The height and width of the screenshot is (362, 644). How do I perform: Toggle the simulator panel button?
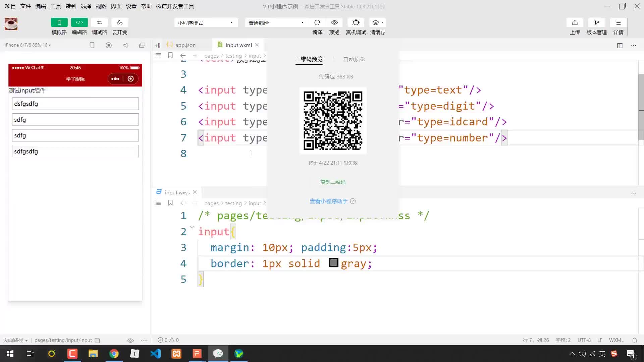(59, 22)
